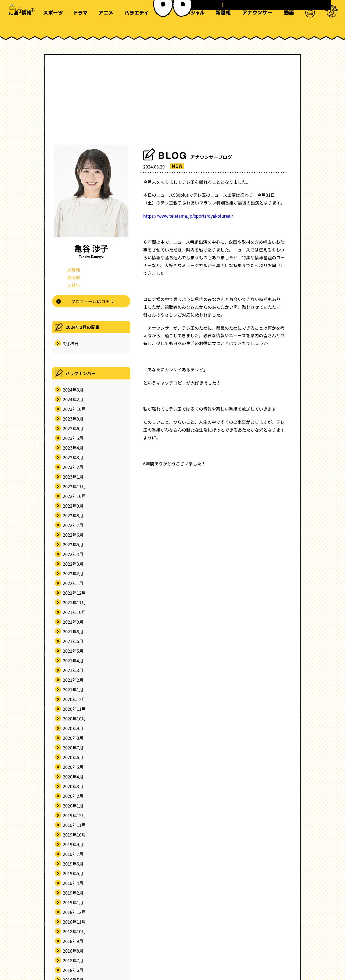The width and height of the screenshot is (345, 980).
Task: Select 2020年4月 in back numbers
Action: (73, 777)
